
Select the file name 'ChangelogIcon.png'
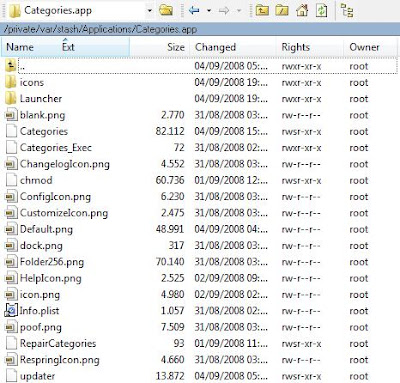(x=65, y=164)
